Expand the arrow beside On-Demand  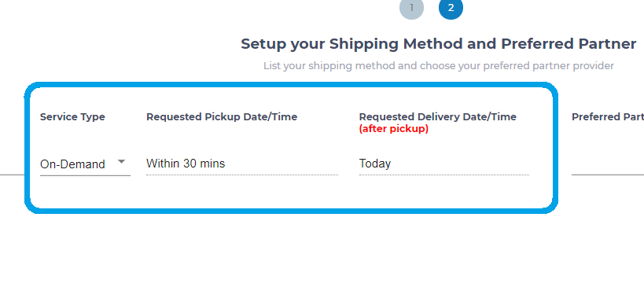point(121,162)
